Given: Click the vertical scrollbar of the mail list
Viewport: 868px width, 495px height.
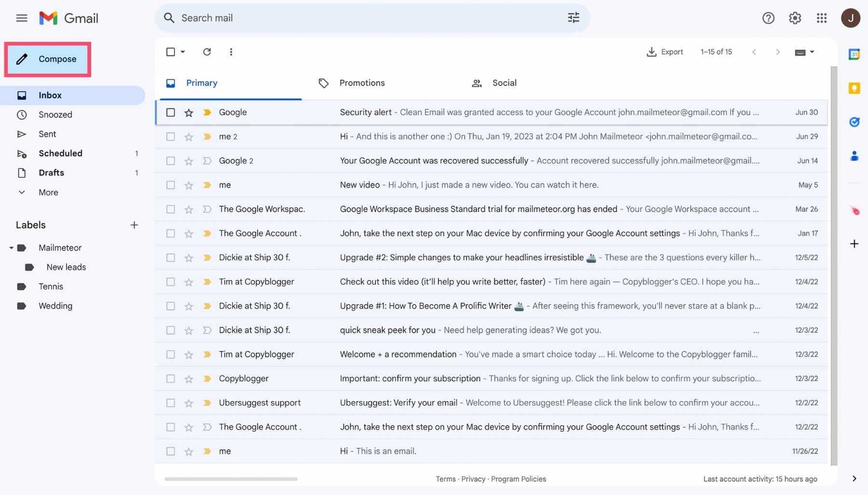Looking at the screenshot, I should pyautogui.click(x=834, y=265).
